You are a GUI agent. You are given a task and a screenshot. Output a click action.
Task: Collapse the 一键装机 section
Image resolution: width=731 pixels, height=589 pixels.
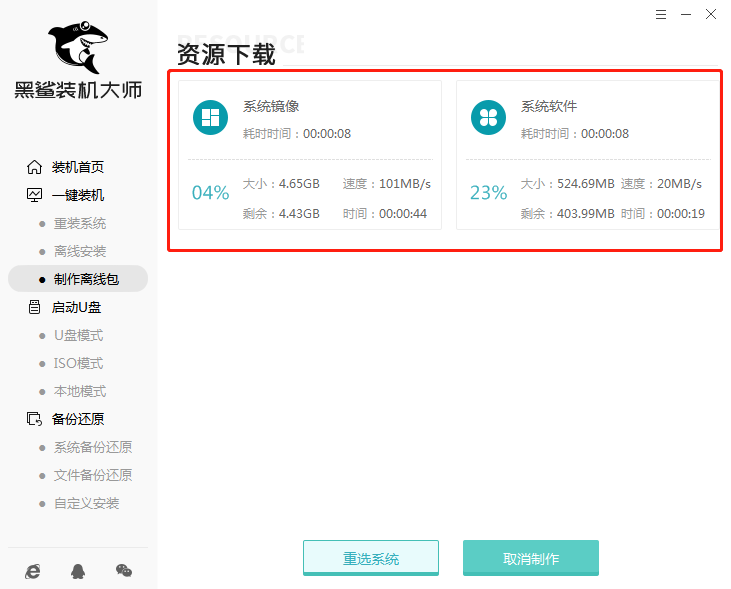coord(77,195)
